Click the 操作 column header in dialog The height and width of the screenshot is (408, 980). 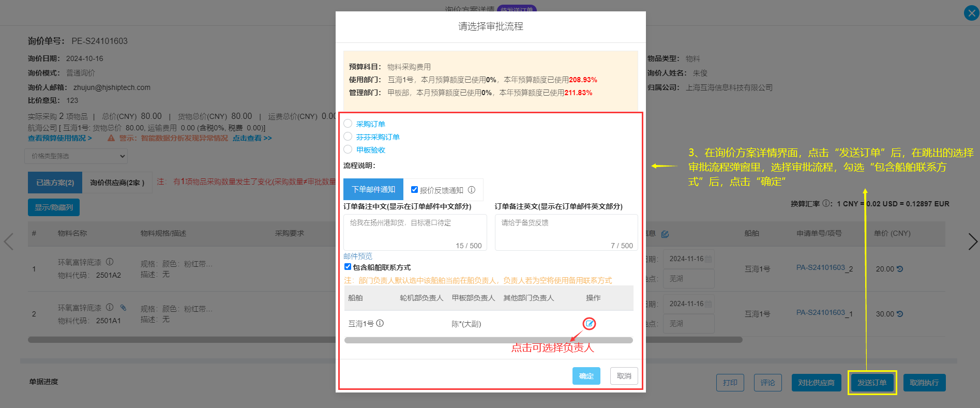[x=593, y=298]
